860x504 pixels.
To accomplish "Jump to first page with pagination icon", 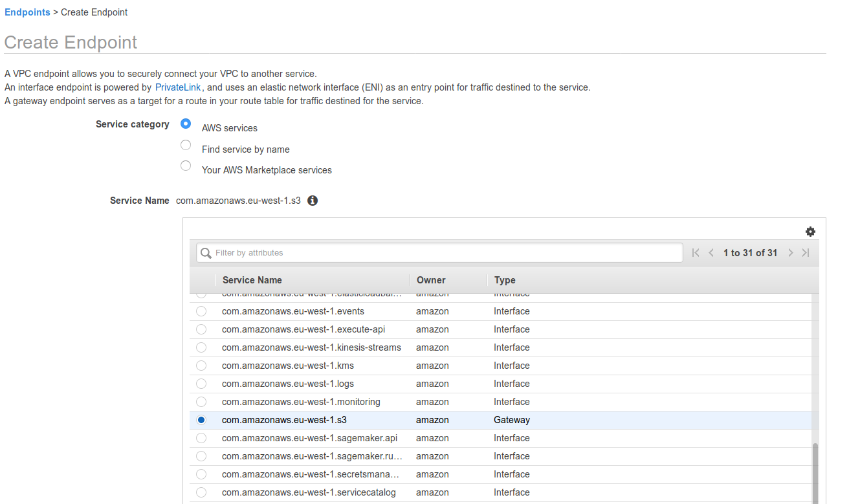I will click(x=695, y=252).
